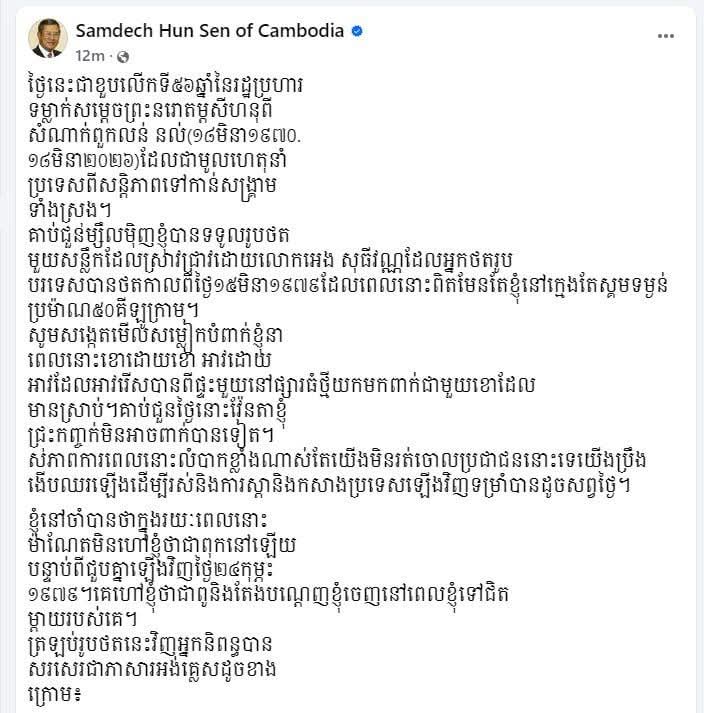Open the three-dot post options menu
This screenshot has height=713, width=704.
pos(665,35)
